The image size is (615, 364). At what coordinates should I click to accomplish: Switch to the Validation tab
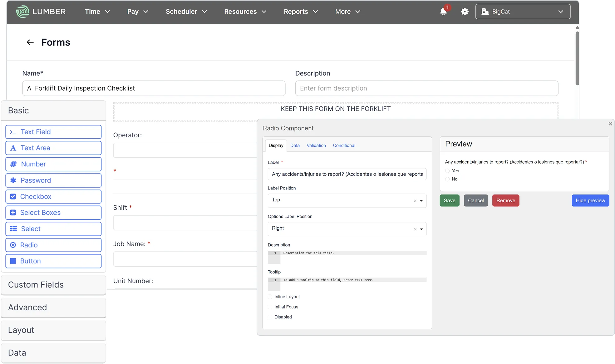click(x=316, y=145)
